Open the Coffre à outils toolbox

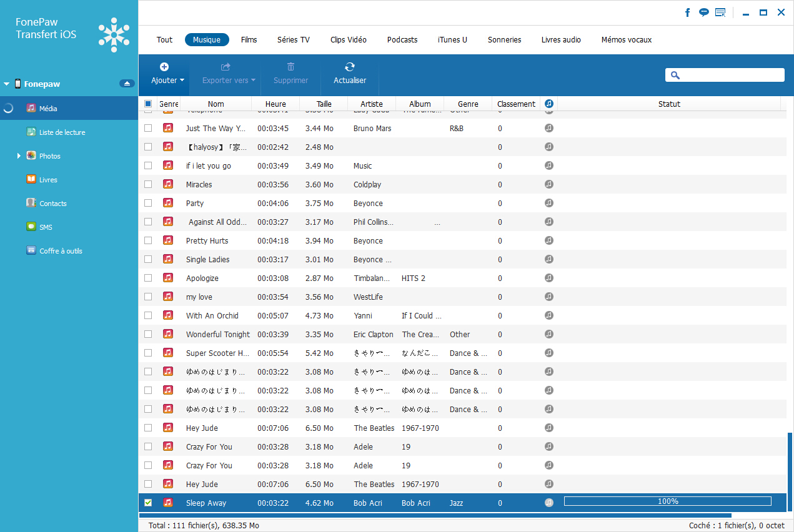61,251
